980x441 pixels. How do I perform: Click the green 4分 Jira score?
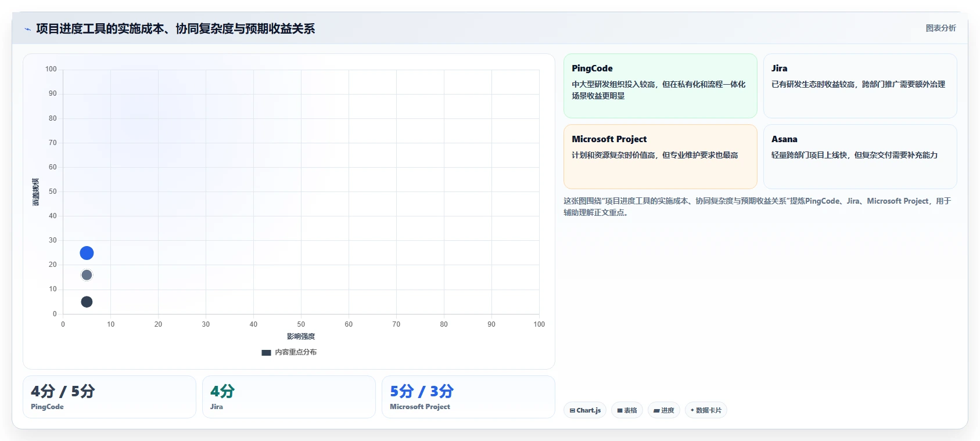click(222, 391)
